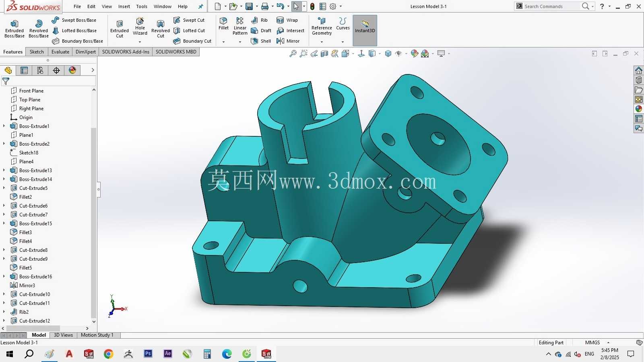Click the Zoom to Area icon
This screenshot has width=644, height=362.
303,53
